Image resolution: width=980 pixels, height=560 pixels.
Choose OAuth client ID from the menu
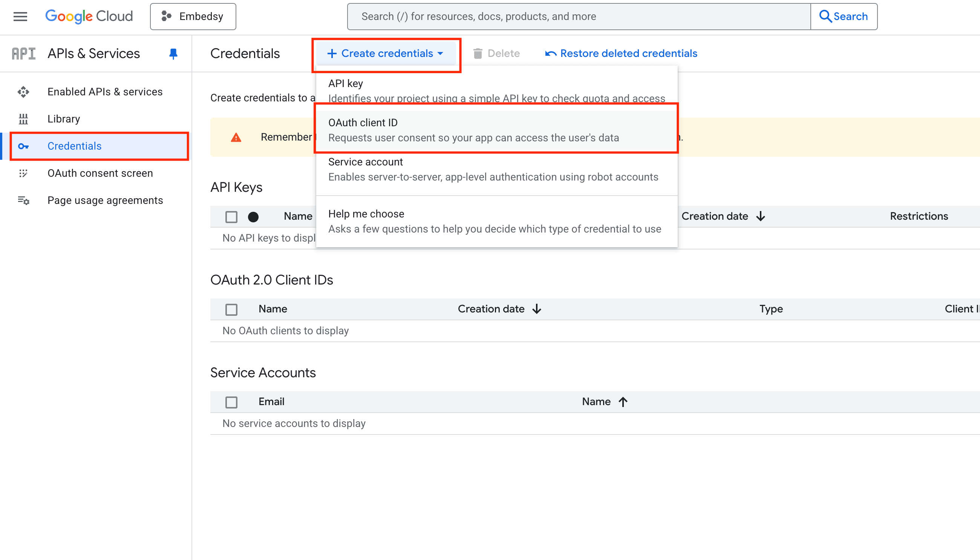tap(496, 130)
